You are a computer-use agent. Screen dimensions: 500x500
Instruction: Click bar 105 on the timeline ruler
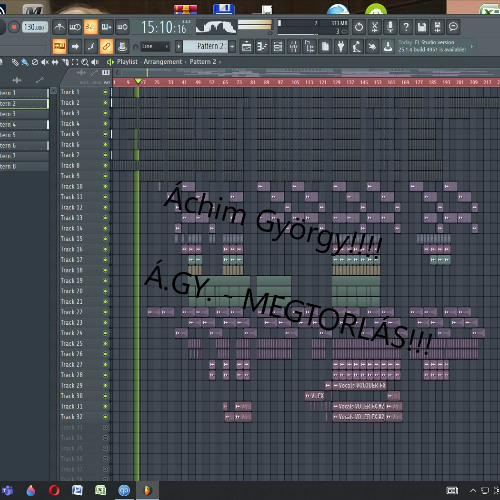click(x=295, y=82)
